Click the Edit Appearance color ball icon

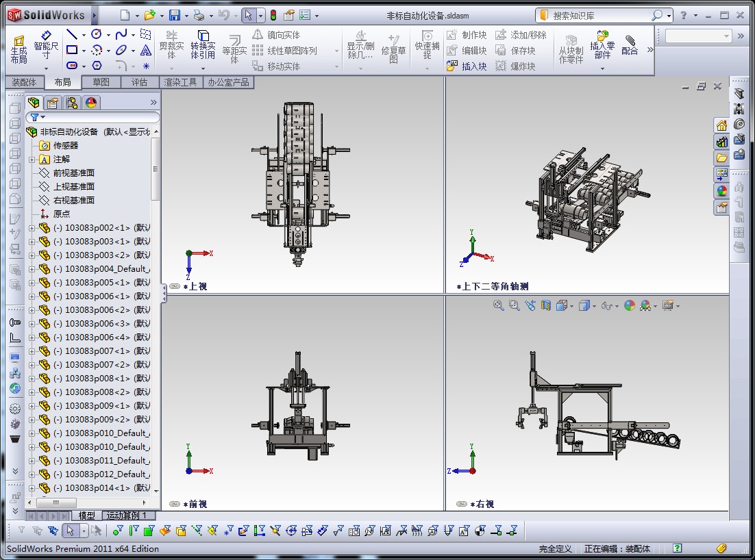pyautogui.click(x=630, y=305)
